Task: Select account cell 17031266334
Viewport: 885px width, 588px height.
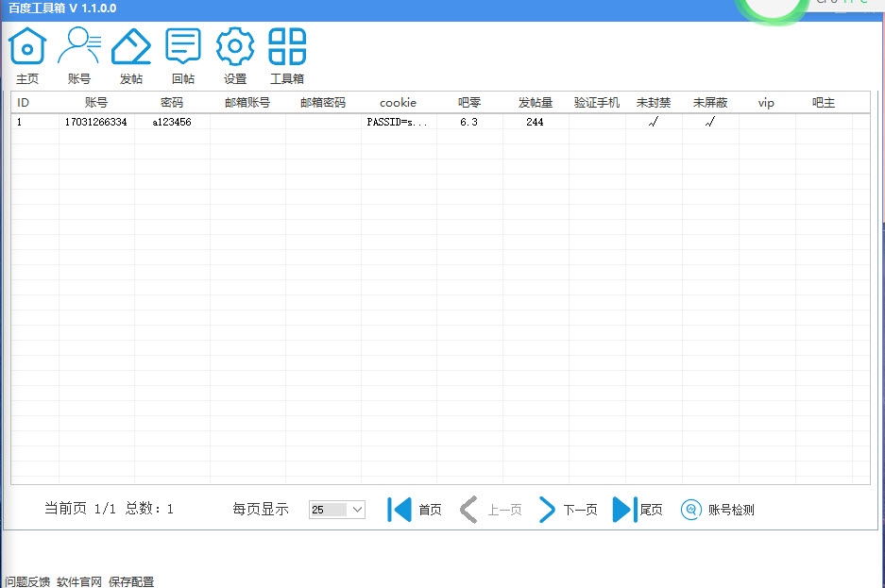Action: (96, 122)
